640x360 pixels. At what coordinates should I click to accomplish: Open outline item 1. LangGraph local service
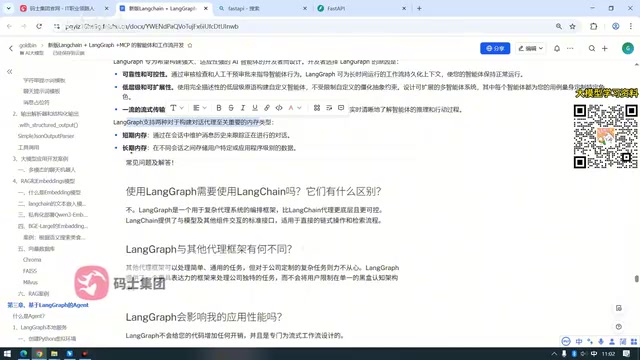point(40,327)
